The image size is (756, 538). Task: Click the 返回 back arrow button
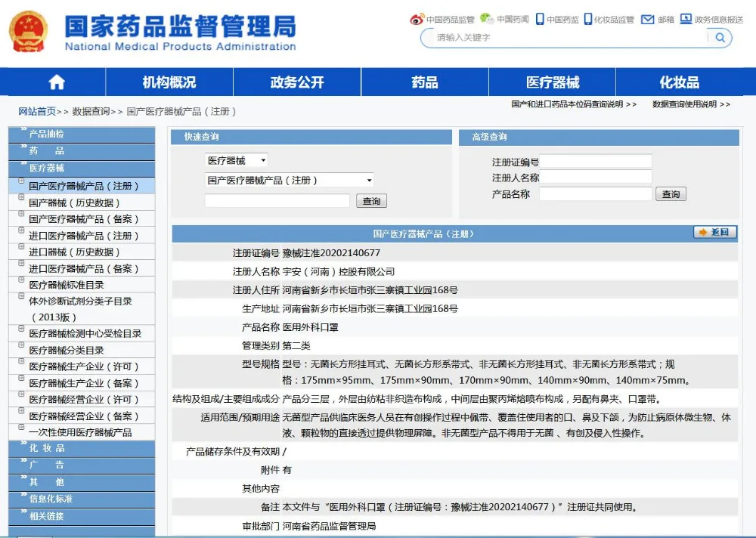715,232
